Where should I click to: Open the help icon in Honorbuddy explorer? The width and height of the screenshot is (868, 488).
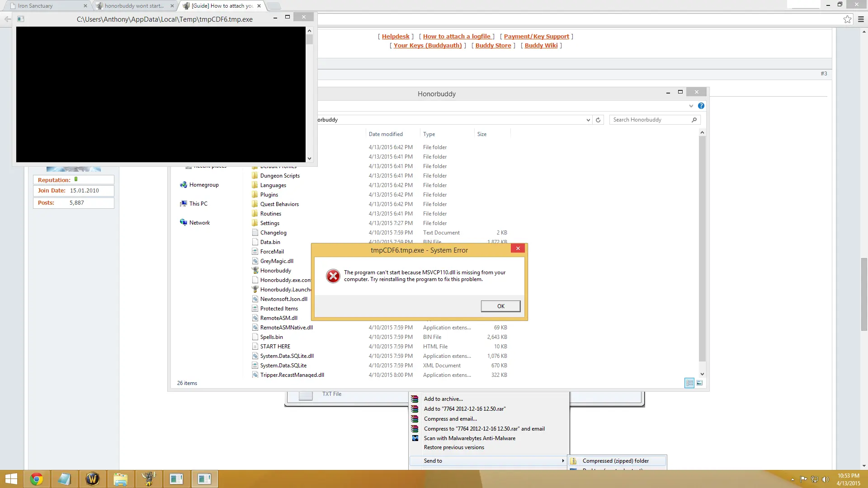[701, 106]
